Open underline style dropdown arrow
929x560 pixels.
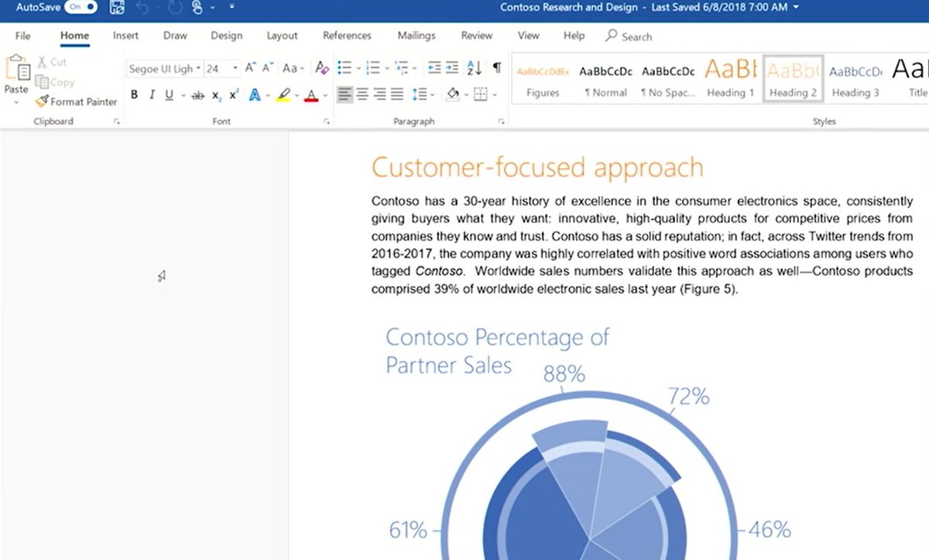click(183, 96)
